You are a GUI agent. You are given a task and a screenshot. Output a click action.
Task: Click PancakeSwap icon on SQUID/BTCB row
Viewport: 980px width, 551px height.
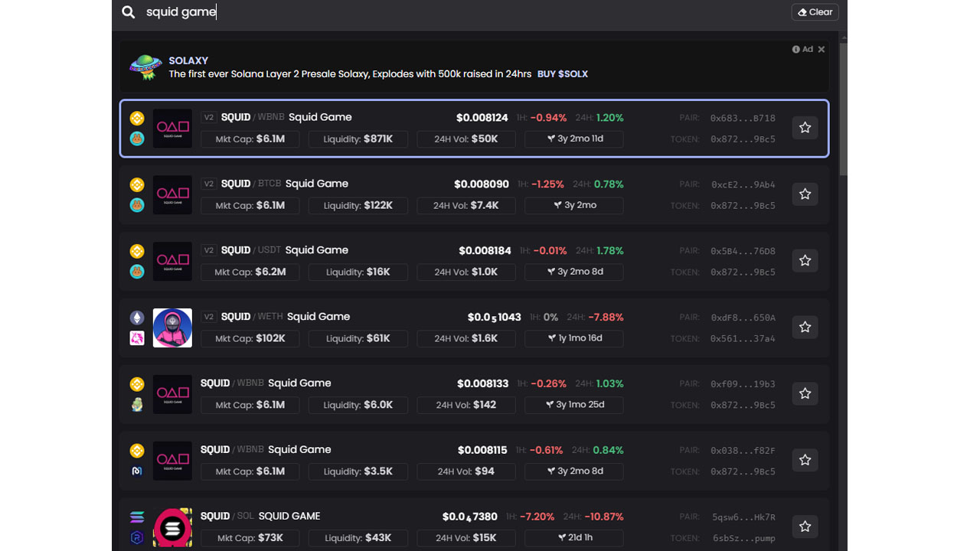(137, 205)
